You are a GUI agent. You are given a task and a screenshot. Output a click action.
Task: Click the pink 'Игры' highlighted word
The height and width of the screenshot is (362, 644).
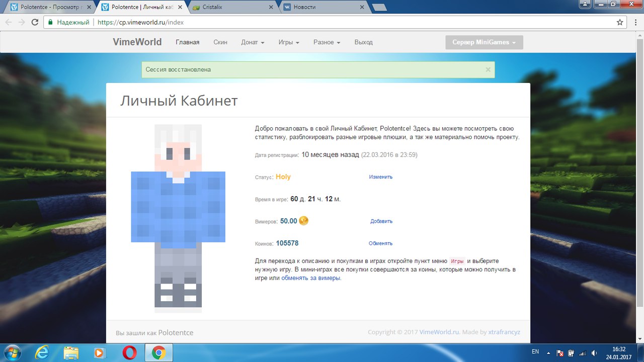click(x=457, y=261)
